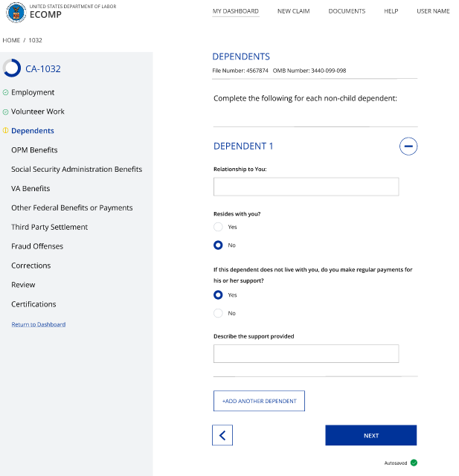Go to Social Security Administration Benefits section

(77, 169)
